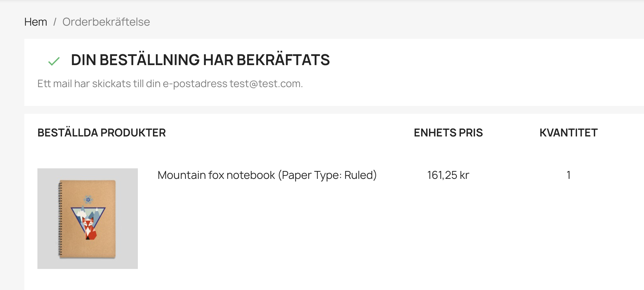This screenshot has width=644, height=290.
Task: Click the green confirmation checkmark icon
Action: [x=54, y=61]
